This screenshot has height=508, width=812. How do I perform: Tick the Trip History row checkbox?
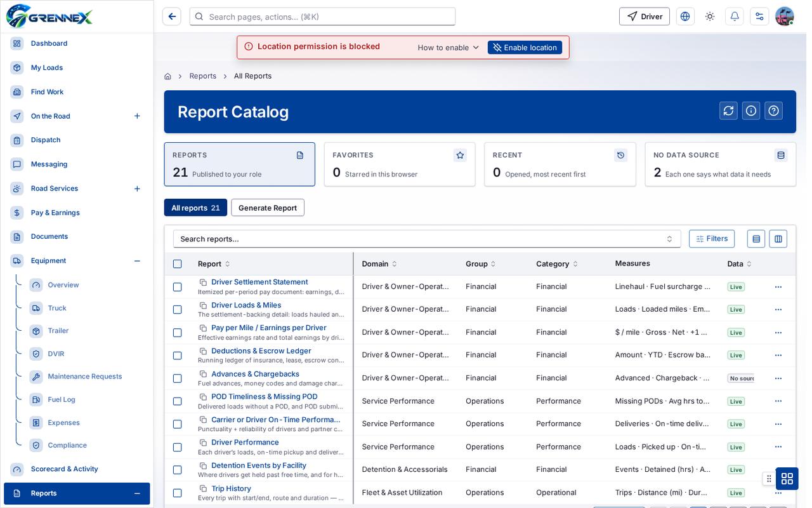(178, 493)
